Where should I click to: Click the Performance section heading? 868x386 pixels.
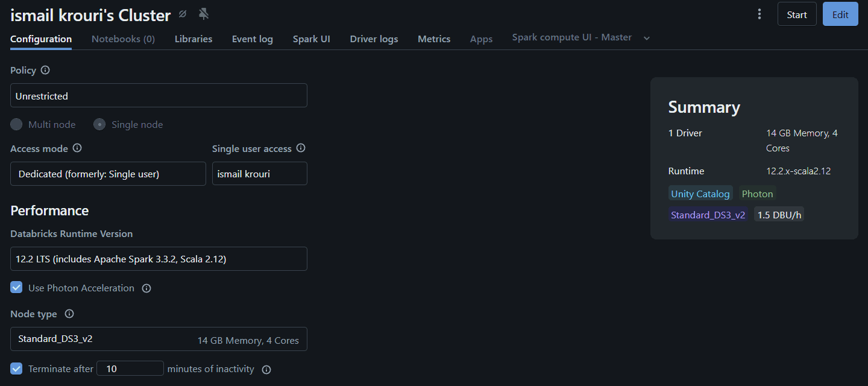(49, 210)
